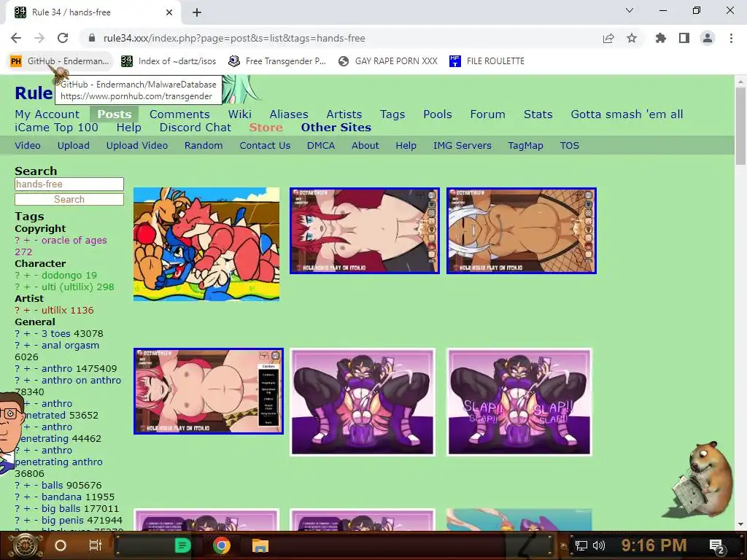The image size is (747, 560).
Task: Open the Stats page
Action: 538,114
